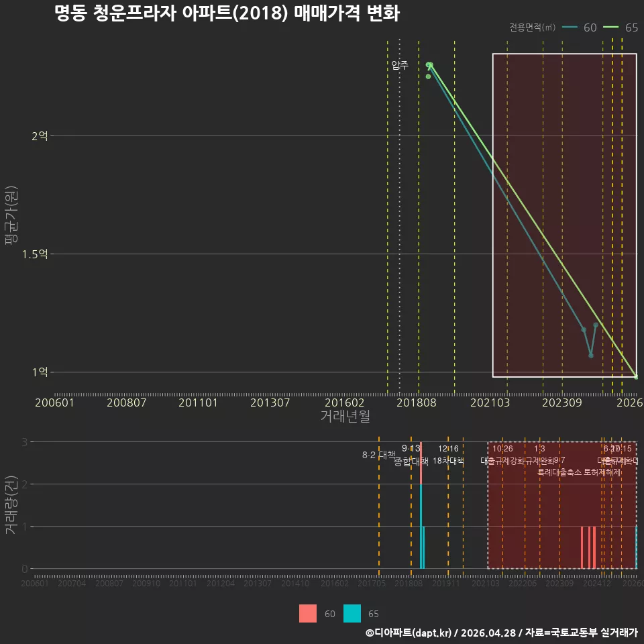The width and height of the screenshot is (644, 644).
Task: Click the 거래량(건) axis title
Action: [x=11, y=505]
